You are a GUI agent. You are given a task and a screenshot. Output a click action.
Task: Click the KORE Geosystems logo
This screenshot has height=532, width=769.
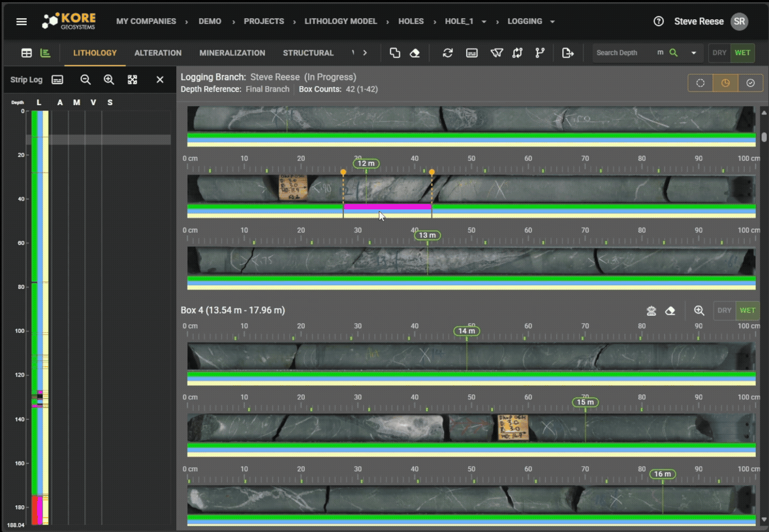(x=69, y=21)
